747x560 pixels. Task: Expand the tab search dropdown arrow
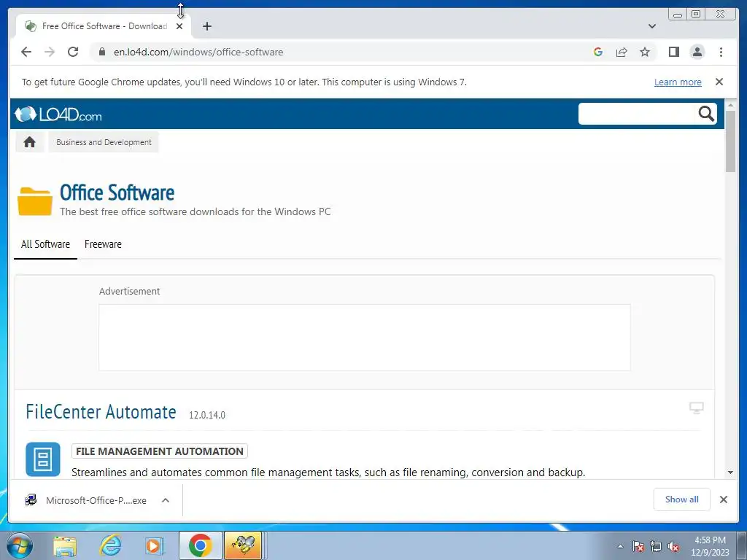coord(651,26)
